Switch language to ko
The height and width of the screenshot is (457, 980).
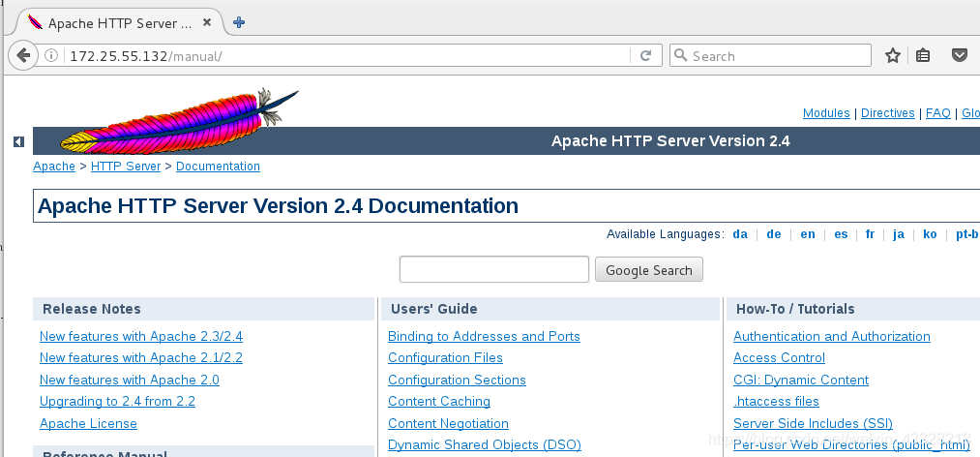pyautogui.click(x=930, y=234)
